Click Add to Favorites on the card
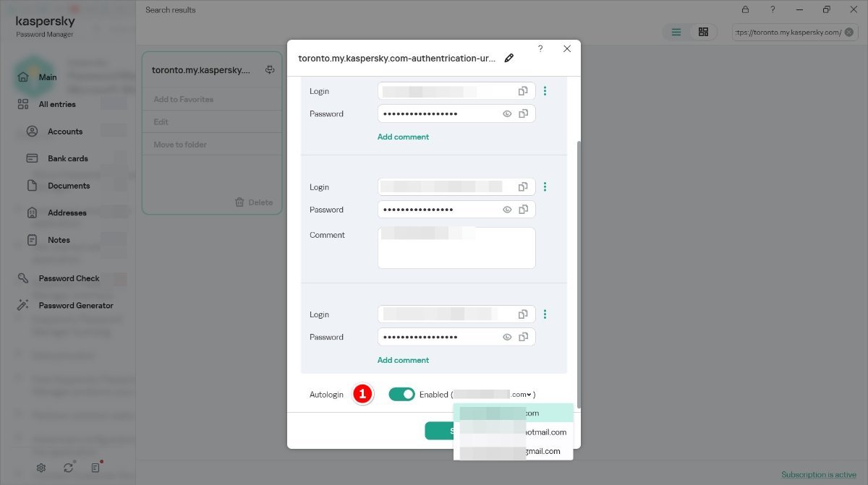The image size is (868, 485). point(184,99)
